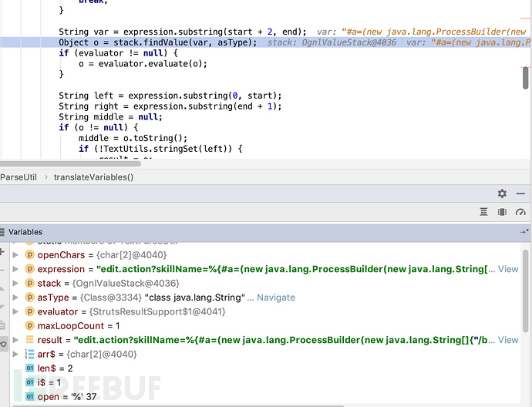Click View link for expression value
This screenshot has height=407, width=532.
point(508,269)
